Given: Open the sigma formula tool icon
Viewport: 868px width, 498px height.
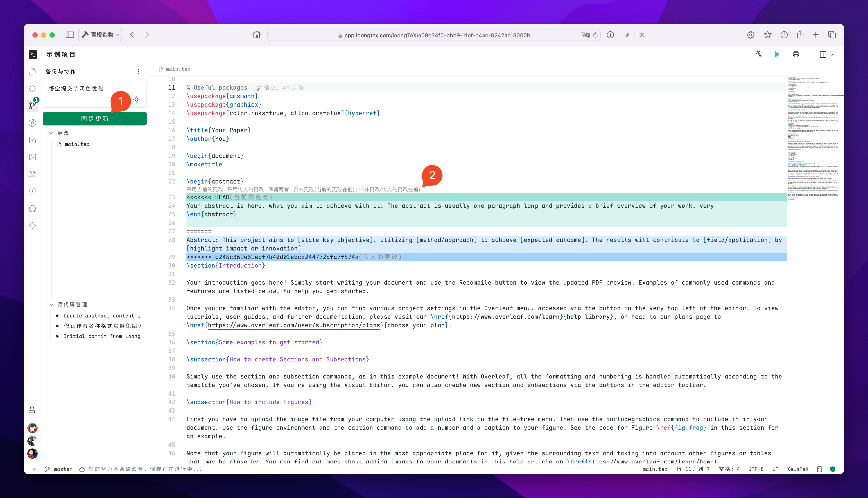Looking at the screenshot, I should [32, 174].
